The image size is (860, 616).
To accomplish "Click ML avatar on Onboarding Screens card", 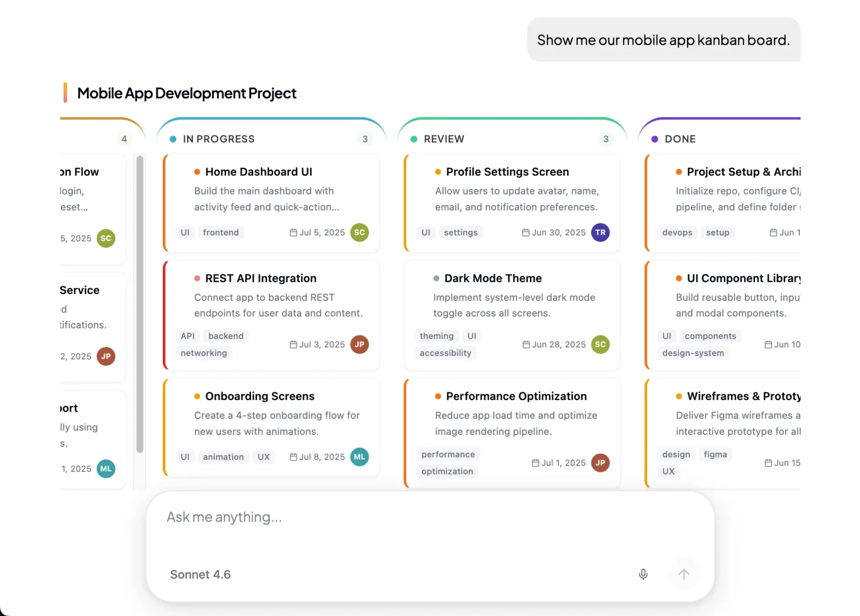I will pyautogui.click(x=360, y=457).
